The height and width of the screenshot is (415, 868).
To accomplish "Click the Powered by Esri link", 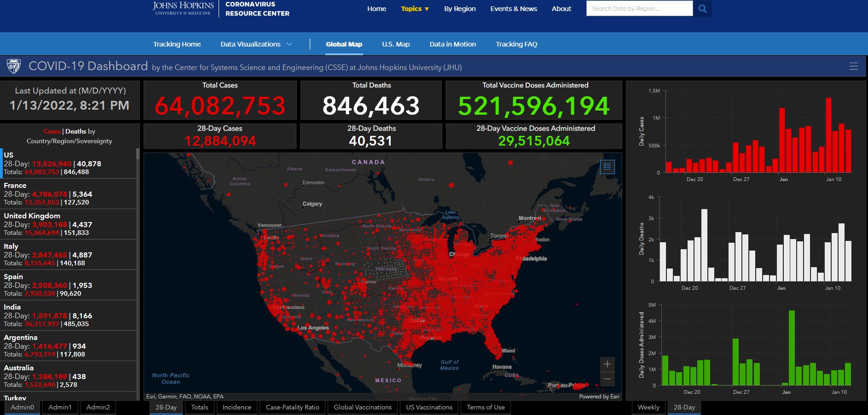I will (599, 397).
